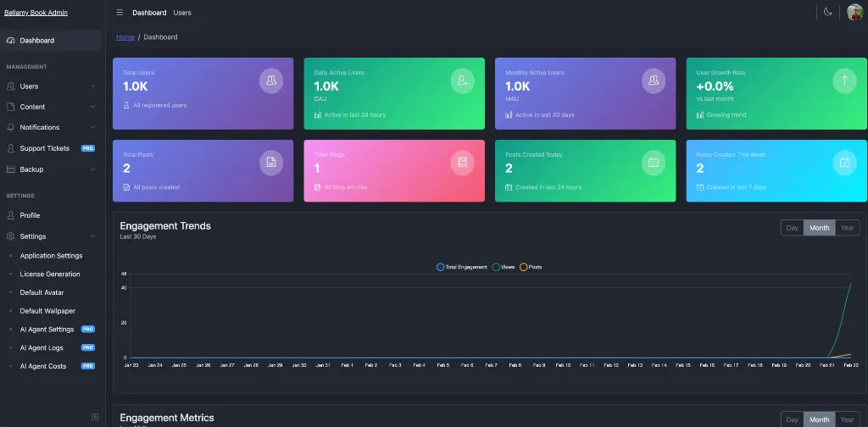
Task: Collapse the Settings sidebar chevron
Action: pos(92,236)
